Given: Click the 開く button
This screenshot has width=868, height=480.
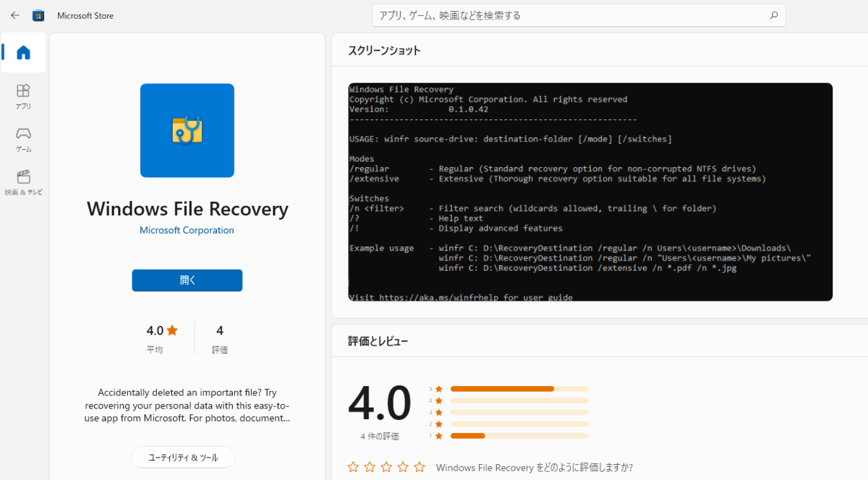Looking at the screenshot, I should pos(187,280).
